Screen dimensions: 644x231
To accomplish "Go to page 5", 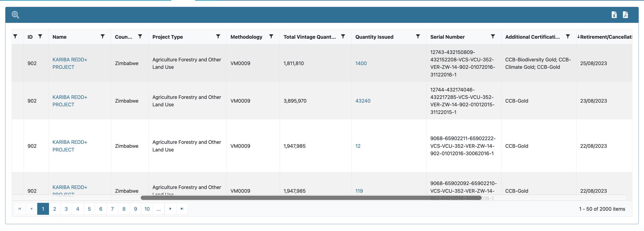I will 89,209.
